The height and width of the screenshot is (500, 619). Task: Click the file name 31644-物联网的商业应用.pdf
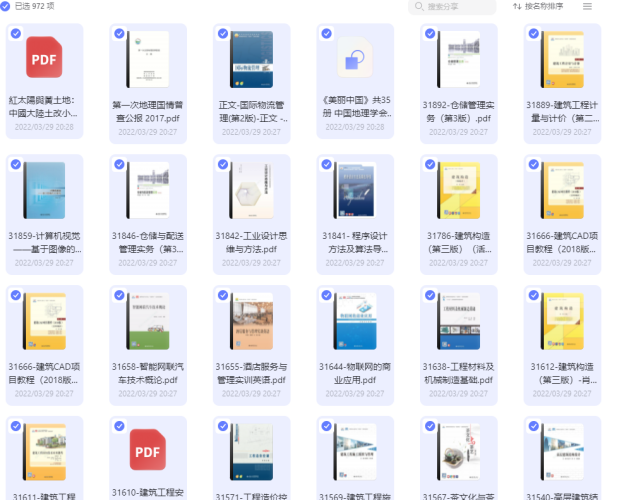click(355, 373)
